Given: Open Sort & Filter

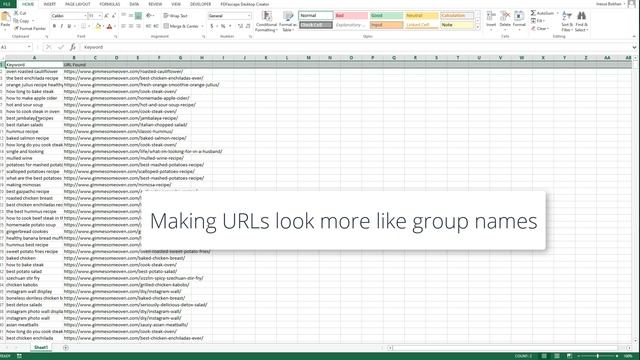Looking at the screenshot, I should 567,21.
